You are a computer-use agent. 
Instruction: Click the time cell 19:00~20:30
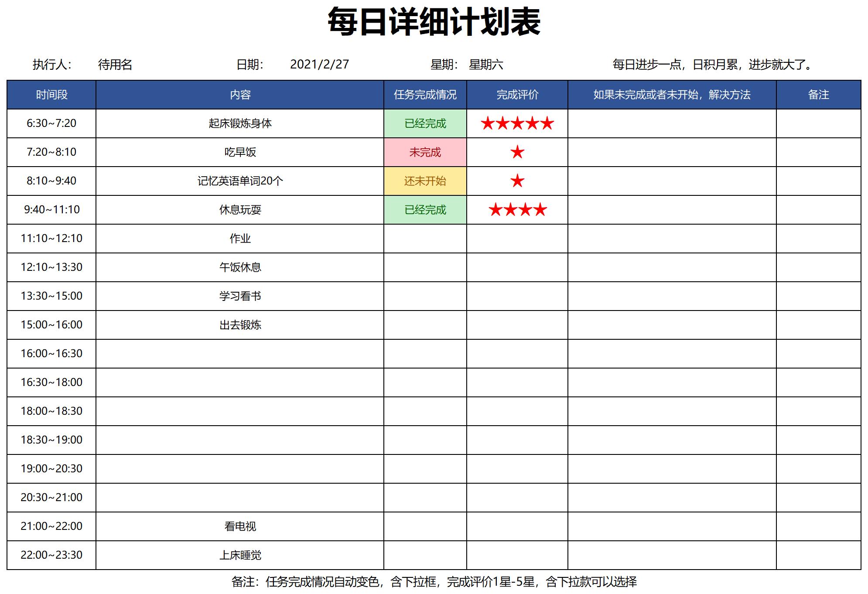(x=51, y=469)
